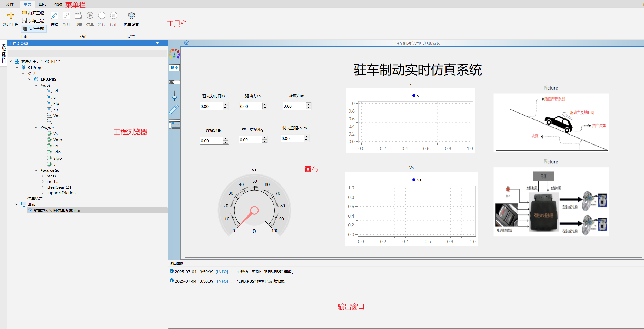Screen dimensions: 644x329
Task: Open 仿真设置 gear settings
Action: click(x=131, y=15)
